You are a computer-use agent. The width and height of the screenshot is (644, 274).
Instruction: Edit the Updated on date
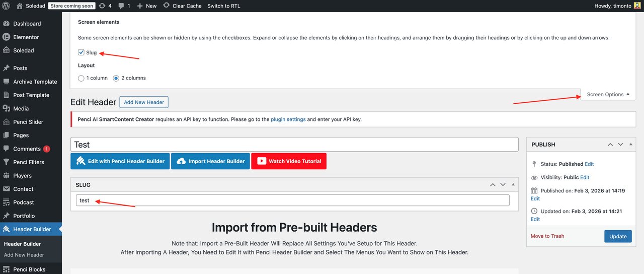pyautogui.click(x=535, y=219)
